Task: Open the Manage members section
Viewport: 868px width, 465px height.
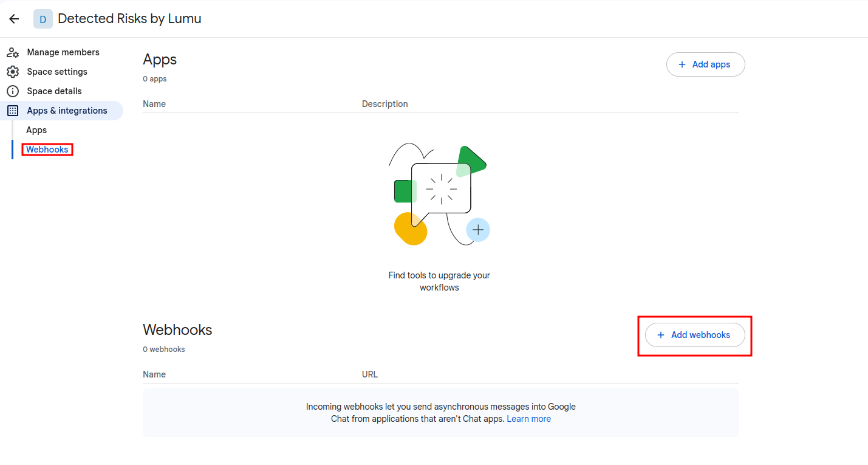Action: pos(63,52)
